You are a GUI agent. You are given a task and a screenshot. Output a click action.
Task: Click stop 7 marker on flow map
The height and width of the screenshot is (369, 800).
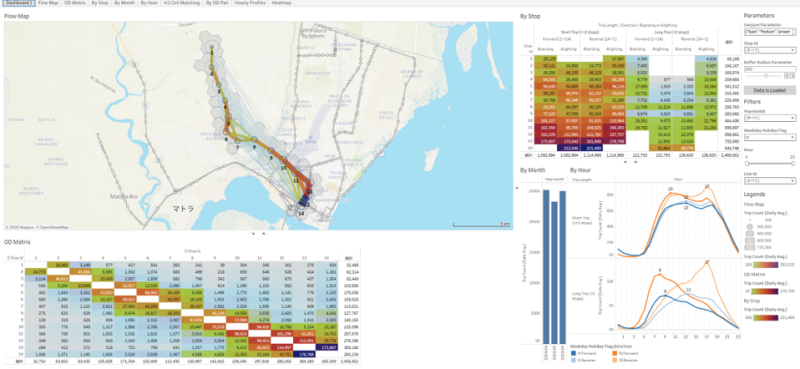coord(237,141)
